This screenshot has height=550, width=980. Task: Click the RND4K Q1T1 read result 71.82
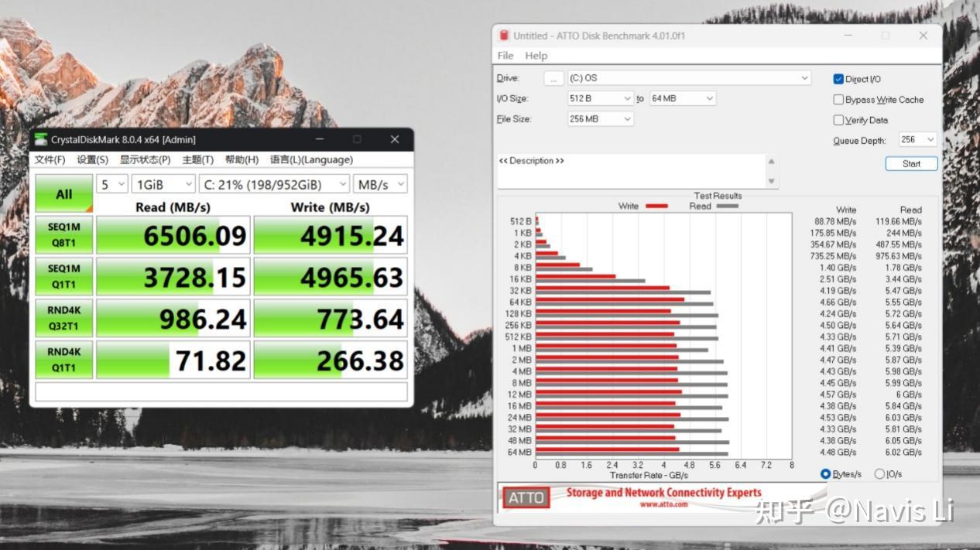pyautogui.click(x=173, y=360)
